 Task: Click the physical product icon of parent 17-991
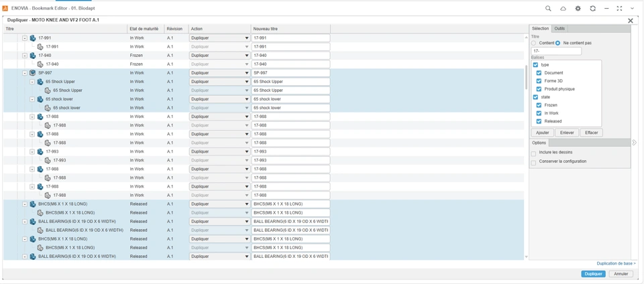(x=32, y=38)
